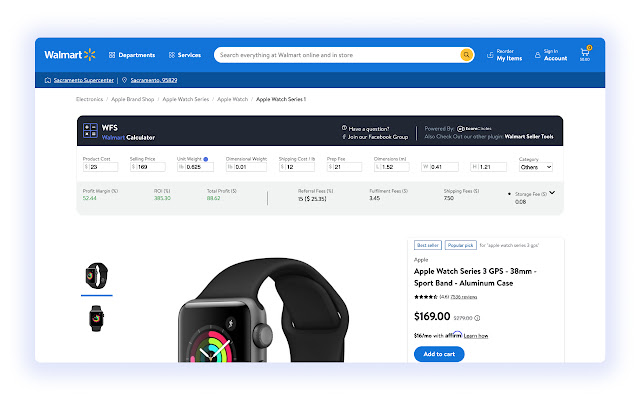
Task: Click the Profit Margin value 52.44
Action: click(90, 198)
